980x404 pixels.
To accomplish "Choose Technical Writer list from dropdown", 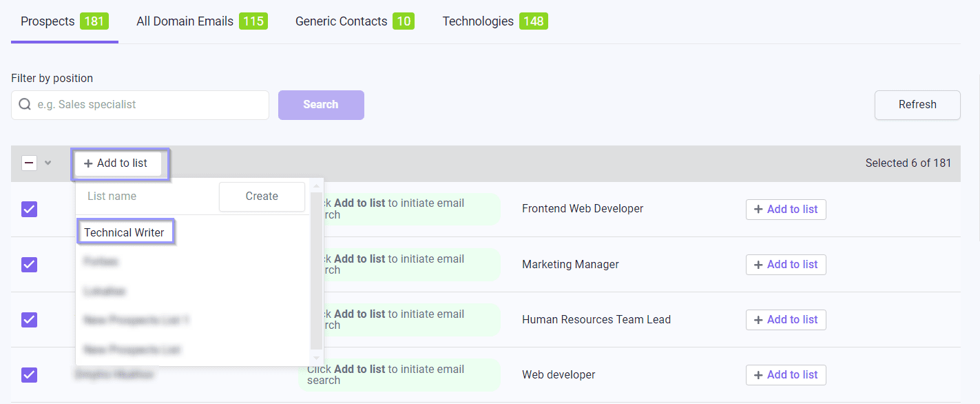I will tap(125, 232).
